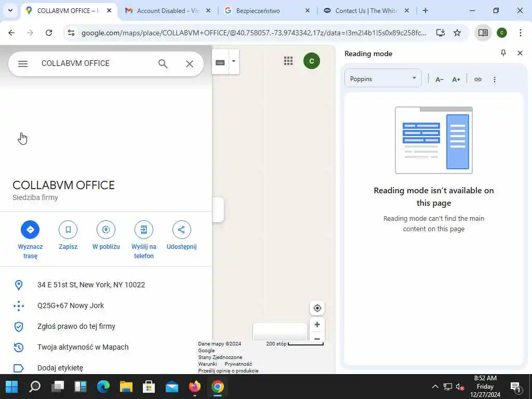Clear the COLLABVM OFFICE search text

click(189, 63)
